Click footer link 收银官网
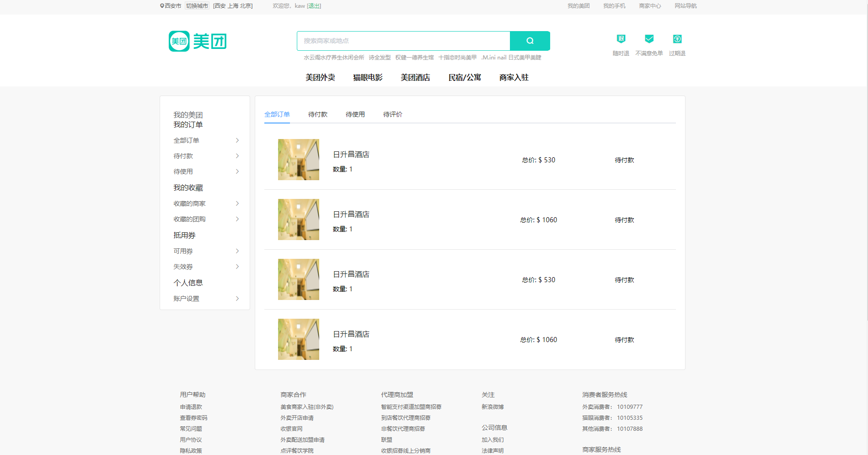 click(291, 429)
